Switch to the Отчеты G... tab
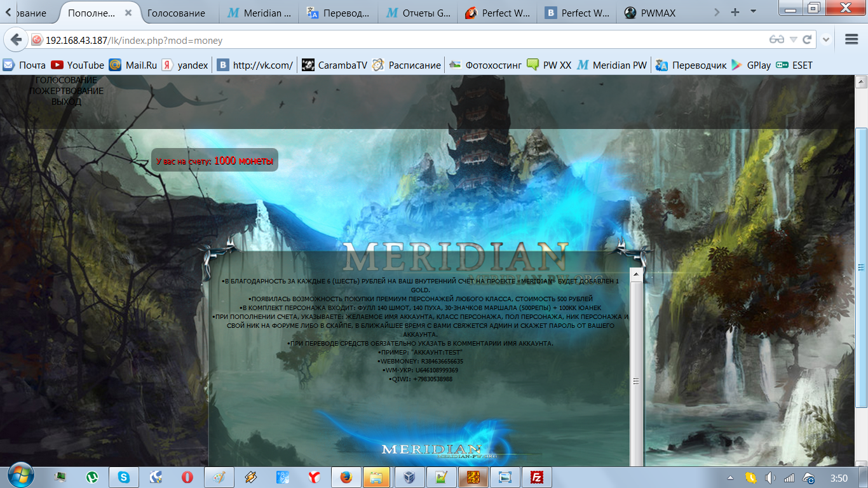The height and width of the screenshot is (488, 868). [418, 13]
